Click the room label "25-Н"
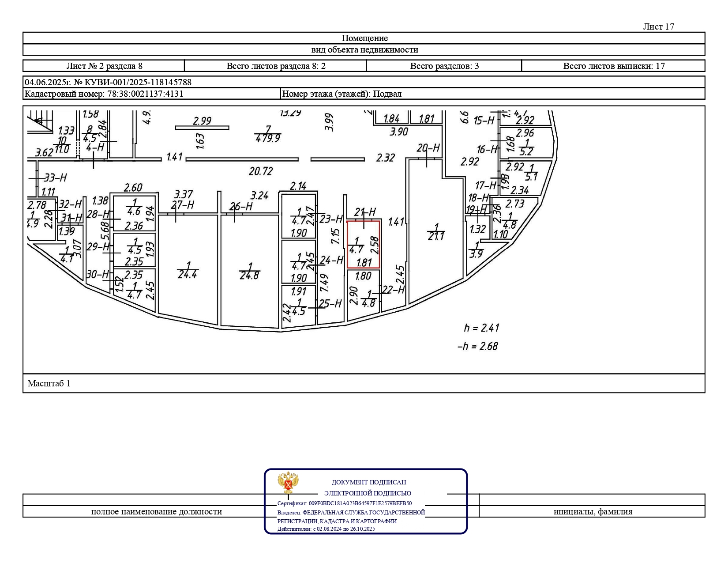Viewport: 728px width, 563px height. 330,303
